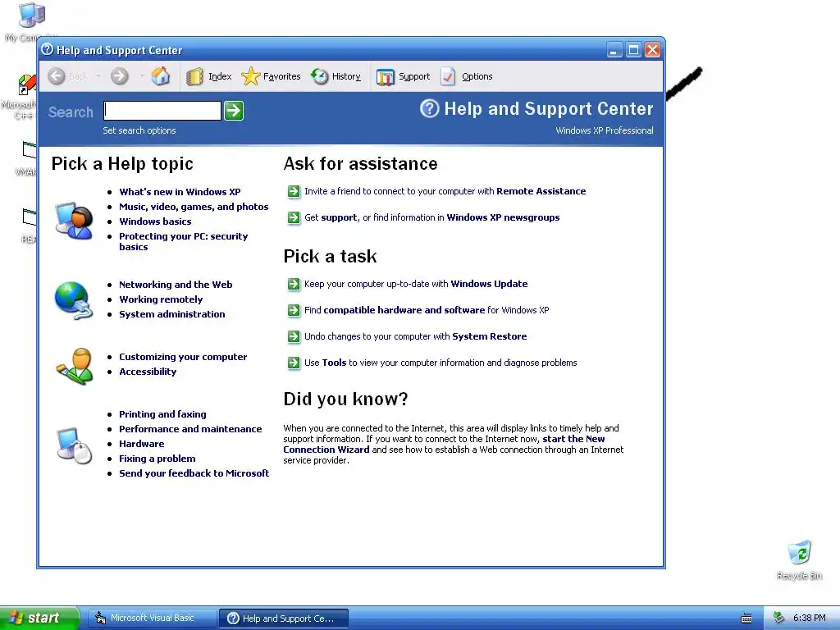Screen dimensions: 840x630
Task: Click the network tray icon
Action: tap(778, 619)
